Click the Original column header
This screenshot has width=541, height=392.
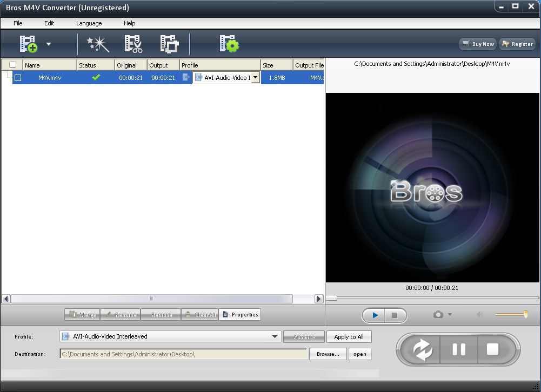(131, 65)
